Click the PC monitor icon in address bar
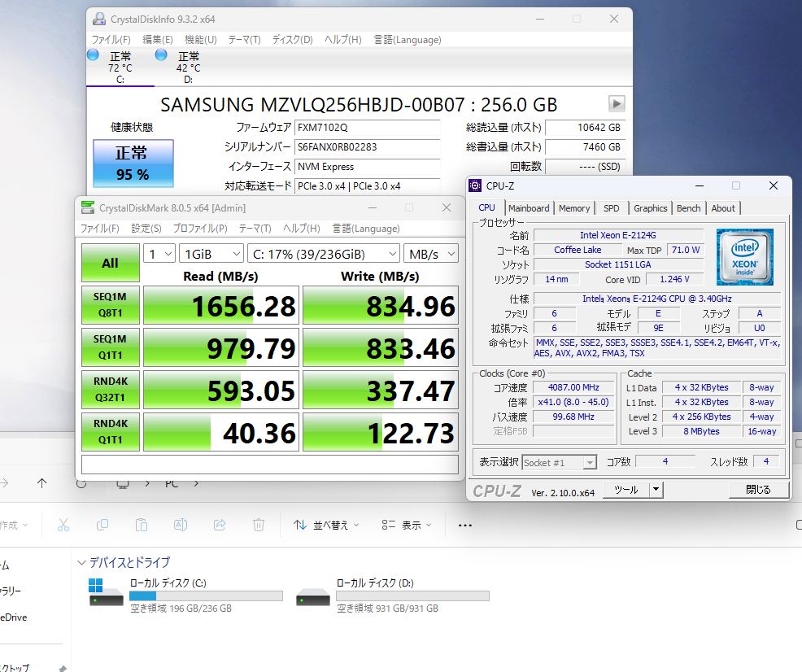Screen dimensions: 802x672 [x=123, y=484]
